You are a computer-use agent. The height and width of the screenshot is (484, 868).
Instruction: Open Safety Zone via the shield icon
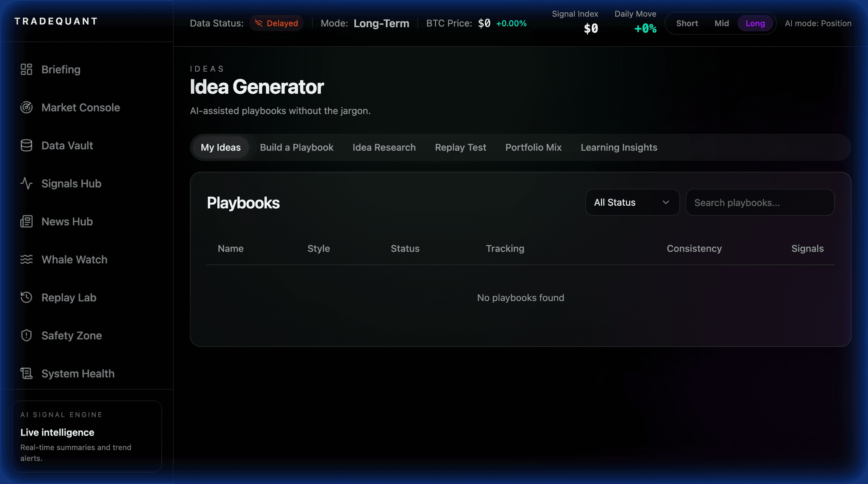pyautogui.click(x=26, y=335)
